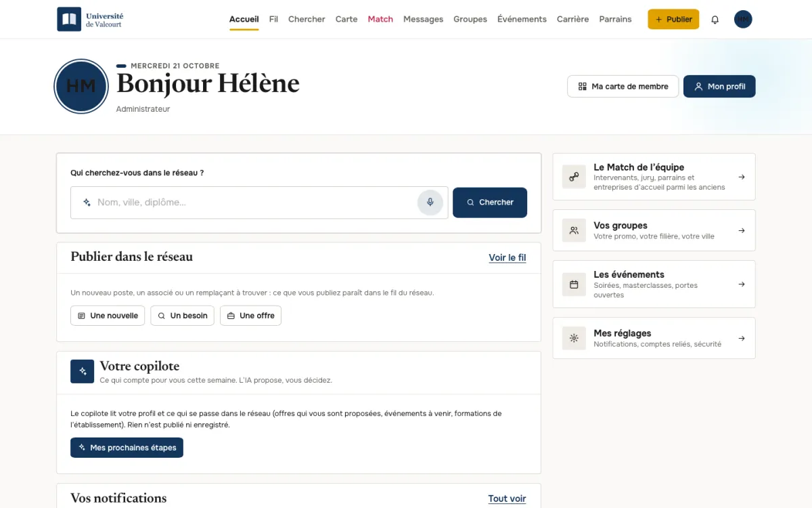Open Ma carte de membre
Screen dimensions: 812x508
[623, 87]
